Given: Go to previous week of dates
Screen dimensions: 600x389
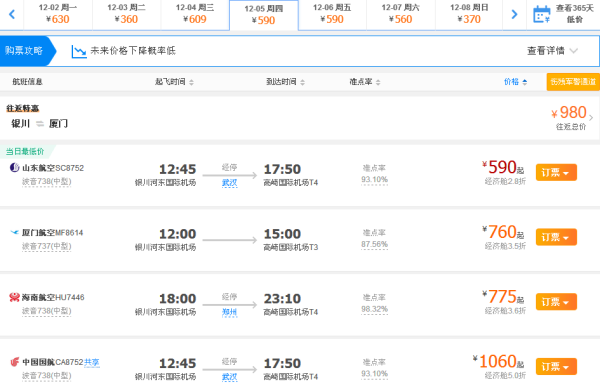Looking at the screenshot, I should tap(12, 15).
